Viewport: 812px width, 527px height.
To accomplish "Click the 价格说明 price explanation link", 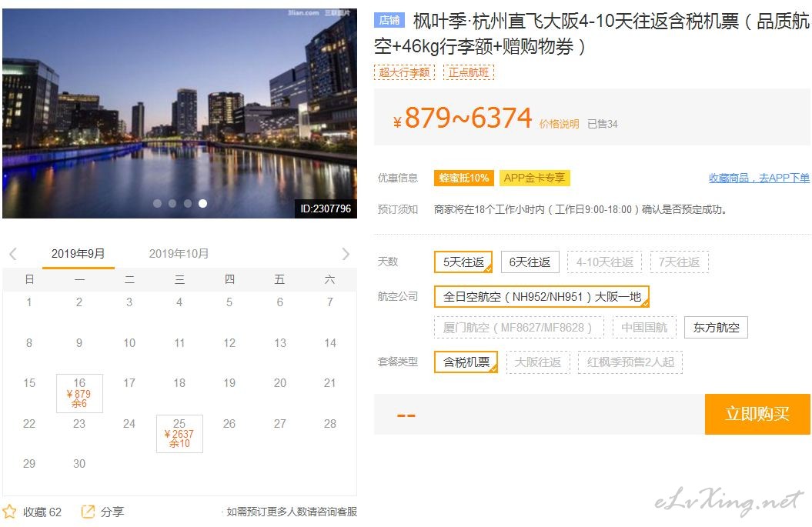I will pos(559,124).
